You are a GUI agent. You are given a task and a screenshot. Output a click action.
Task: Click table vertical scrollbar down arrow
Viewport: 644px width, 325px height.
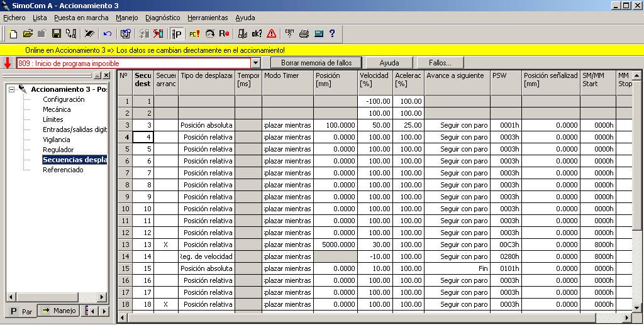point(636,307)
